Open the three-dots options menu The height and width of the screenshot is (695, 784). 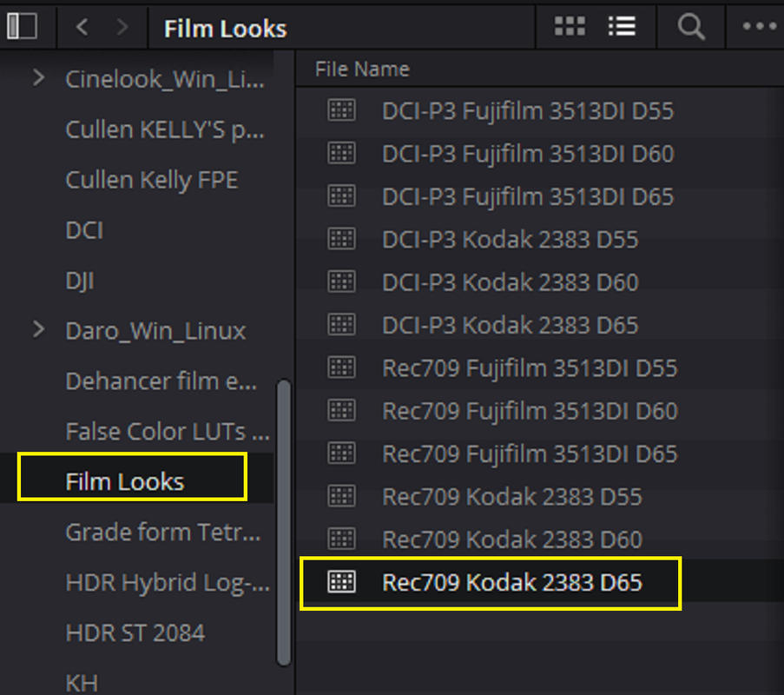click(759, 26)
